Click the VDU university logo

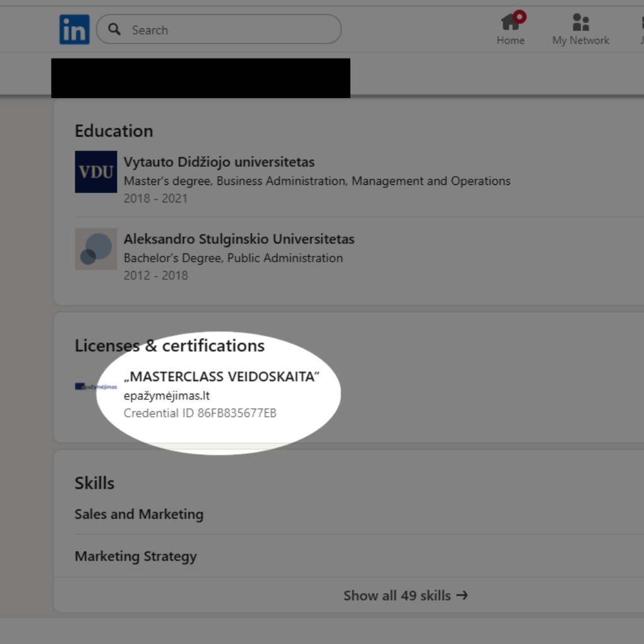coord(96,172)
